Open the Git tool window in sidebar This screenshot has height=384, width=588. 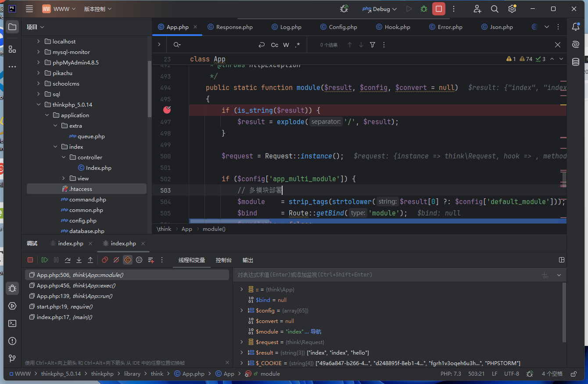(12, 359)
